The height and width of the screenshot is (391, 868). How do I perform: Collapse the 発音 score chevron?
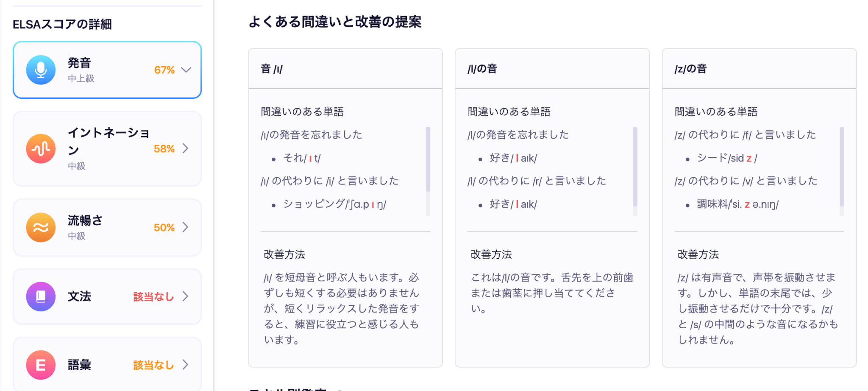[186, 70]
